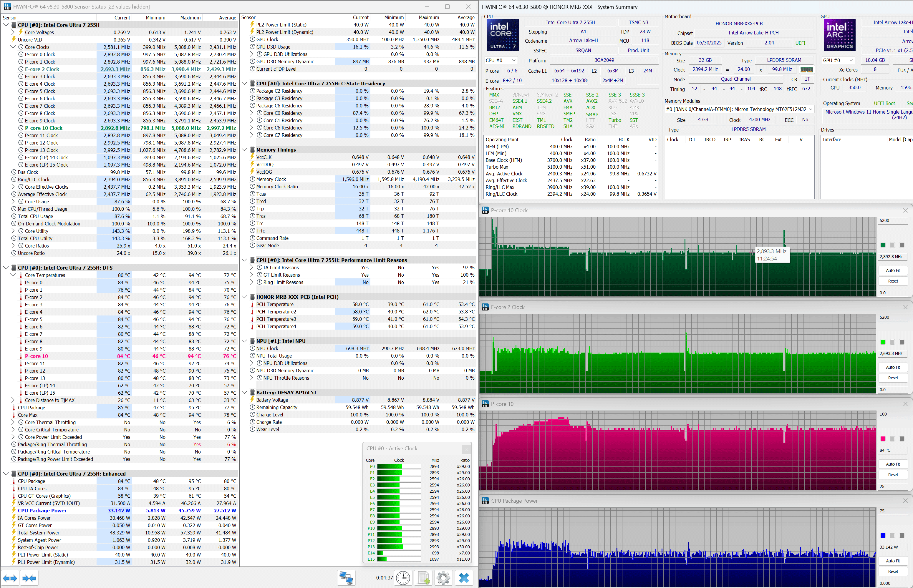This screenshot has width=913, height=588.
Task: Collapse the Core Clocks tree group
Action: (x=13, y=47)
